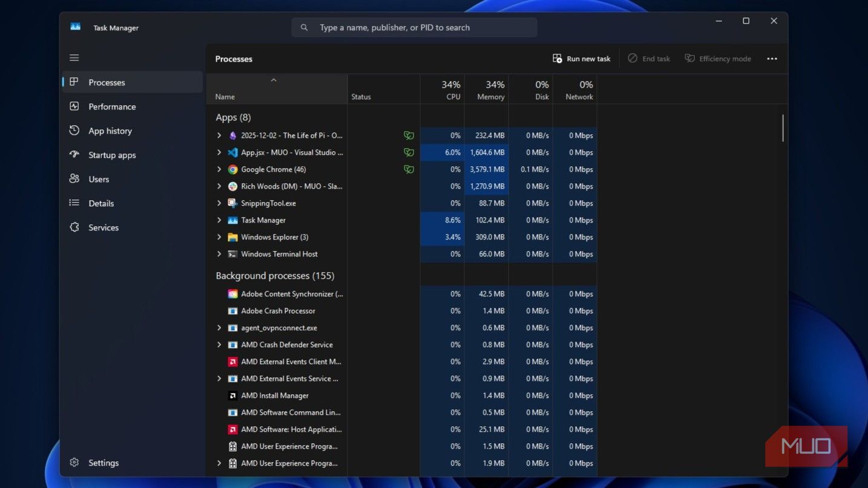
Task: Switch to Startup apps
Action: 133,155
